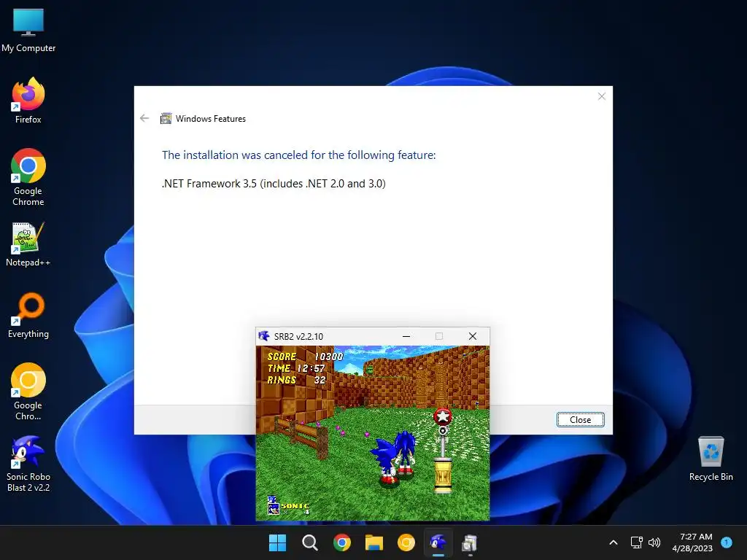Close the SRB2 v2.2.10 window
Viewport: 747px width, 560px height.
pos(473,336)
